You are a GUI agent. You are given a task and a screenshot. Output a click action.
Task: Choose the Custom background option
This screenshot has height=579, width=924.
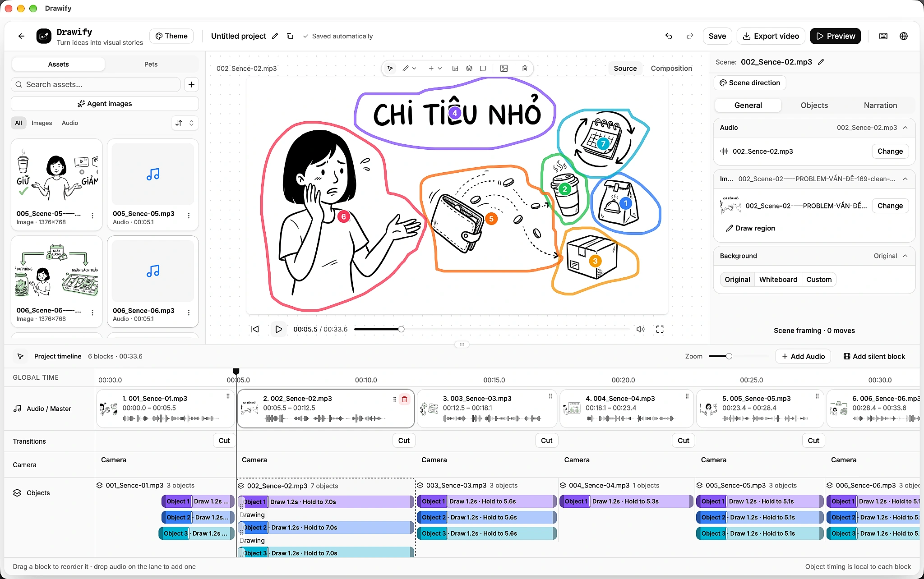pyautogui.click(x=818, y=280)
